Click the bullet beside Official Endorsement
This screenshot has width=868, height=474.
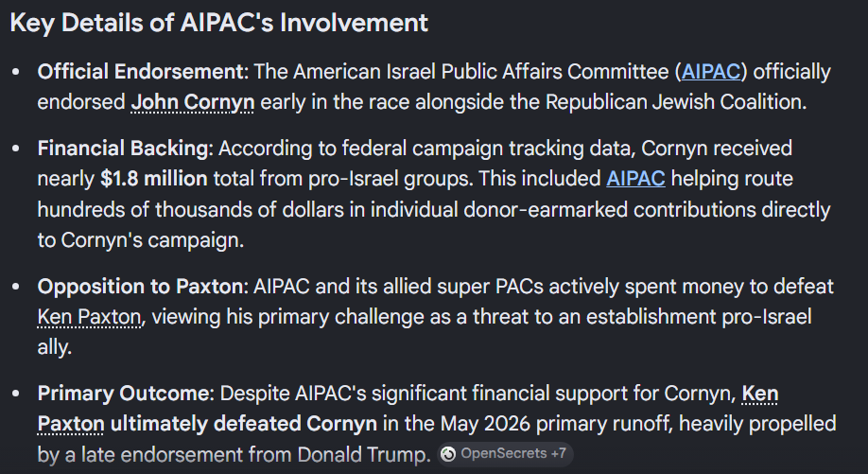15,72
